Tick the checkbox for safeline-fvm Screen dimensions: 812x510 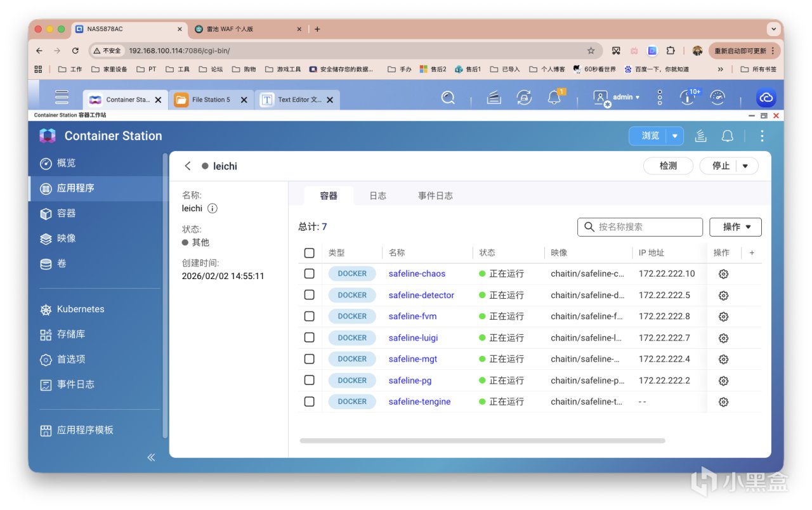(x=310, y=316)
